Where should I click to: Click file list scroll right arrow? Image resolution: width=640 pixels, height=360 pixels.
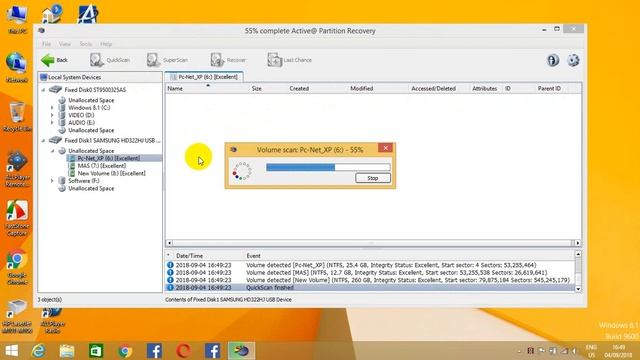(578, 243)
